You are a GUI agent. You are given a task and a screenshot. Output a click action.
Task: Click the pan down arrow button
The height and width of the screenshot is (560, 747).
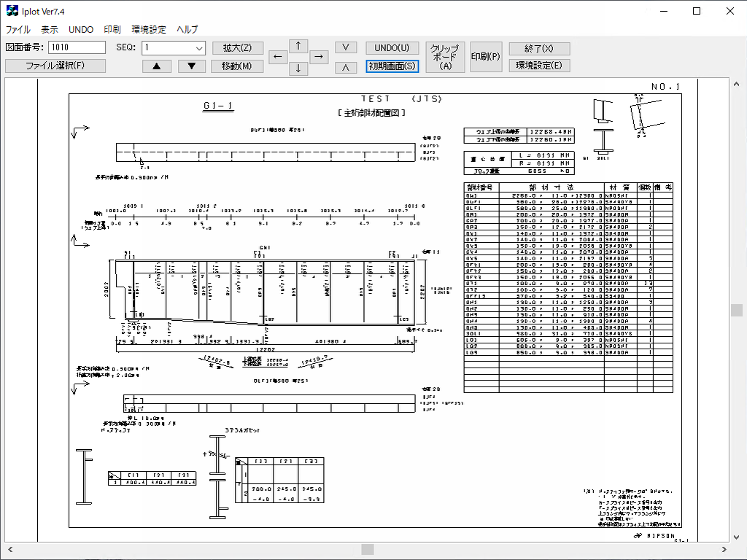point(298,69)
